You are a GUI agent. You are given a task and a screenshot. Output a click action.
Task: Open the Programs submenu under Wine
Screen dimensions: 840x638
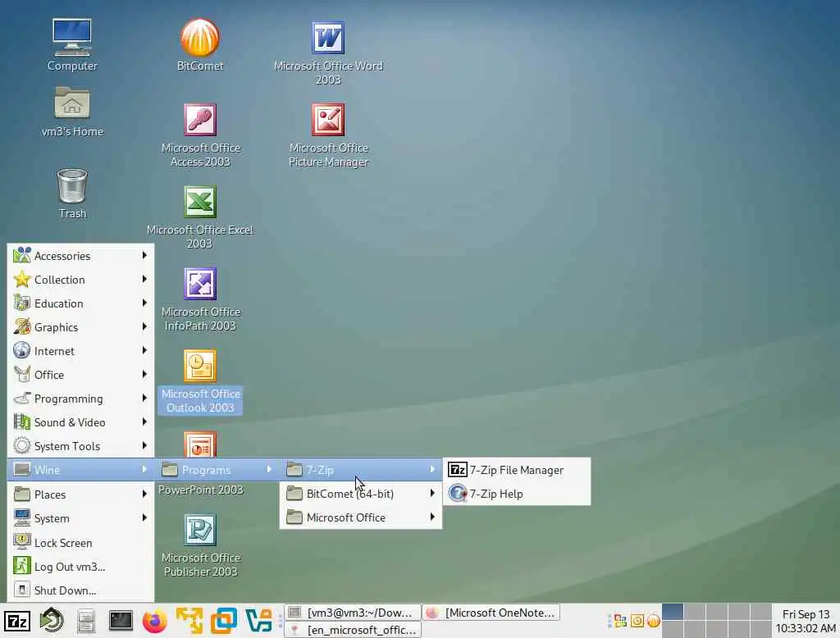click(217, 470)
